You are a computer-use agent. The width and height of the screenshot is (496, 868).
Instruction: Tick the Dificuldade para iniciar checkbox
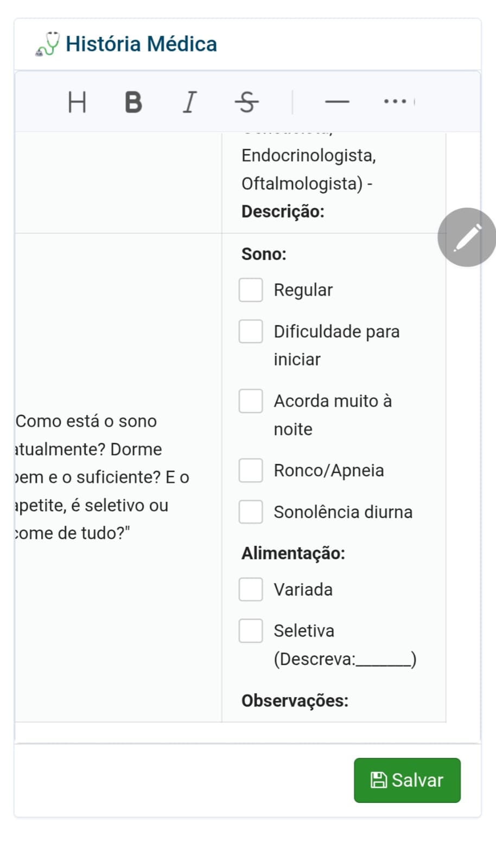click(x=251, y=331)
